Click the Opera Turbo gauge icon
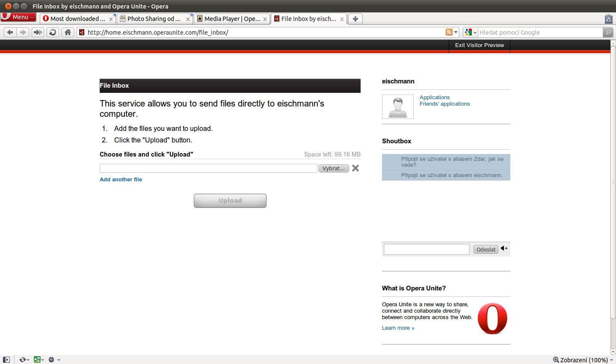The width and height of the screenshot is (616, 364). click(51, 360)
